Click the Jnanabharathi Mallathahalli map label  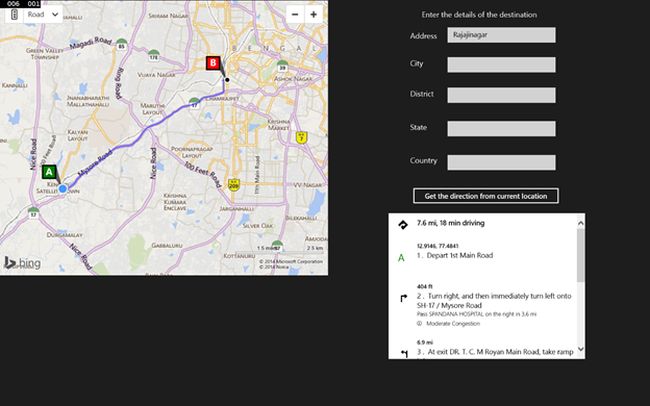click(x=88, y=101)
